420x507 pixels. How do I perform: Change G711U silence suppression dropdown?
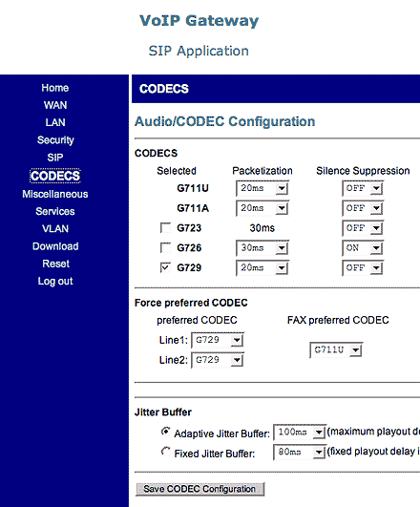(363, 188)
